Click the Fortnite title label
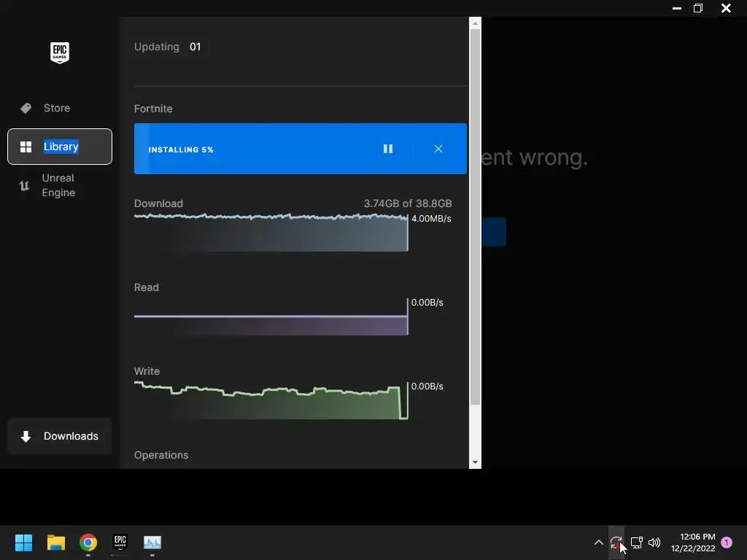747x560 pixels. tap(153, 109)
